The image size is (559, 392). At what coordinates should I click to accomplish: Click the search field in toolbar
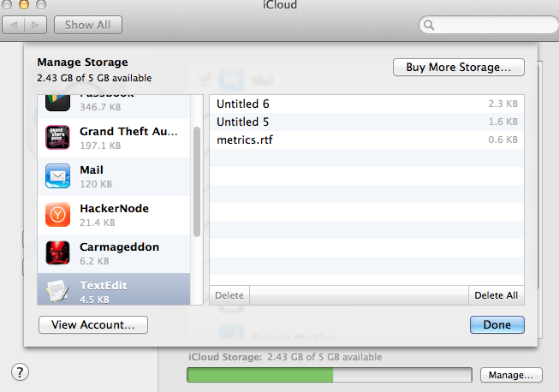click(489, 25)
